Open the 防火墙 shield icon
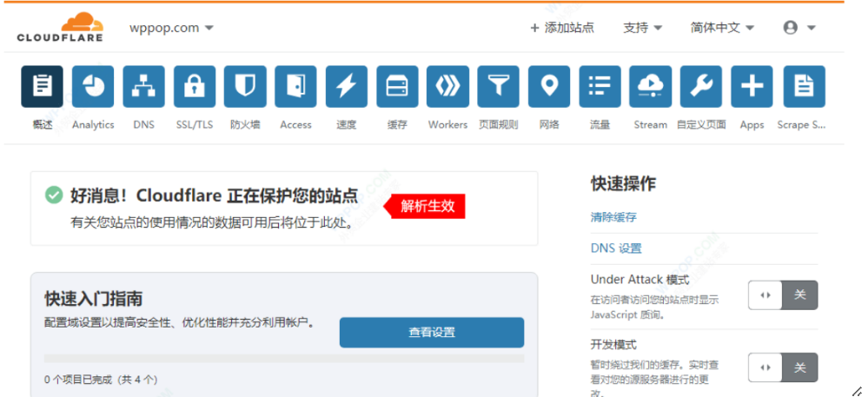868x397 pixels. [245, 87]
